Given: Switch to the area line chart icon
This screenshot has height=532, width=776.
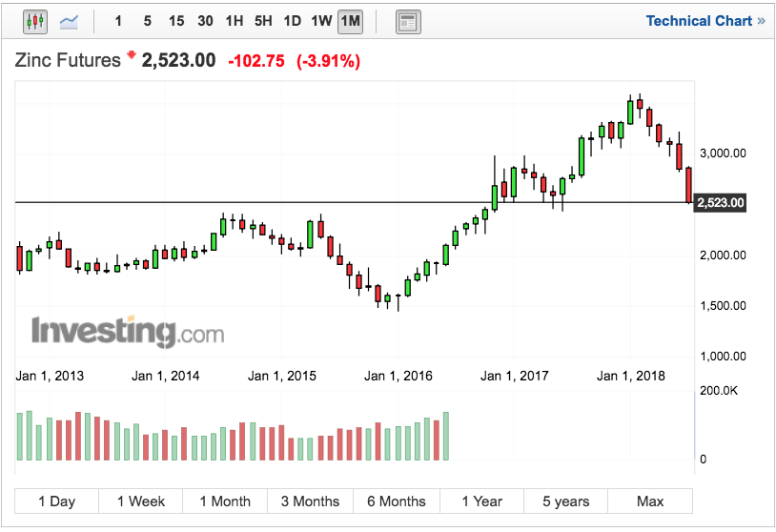Looking at the screenshot, I should tap(69, 22).
